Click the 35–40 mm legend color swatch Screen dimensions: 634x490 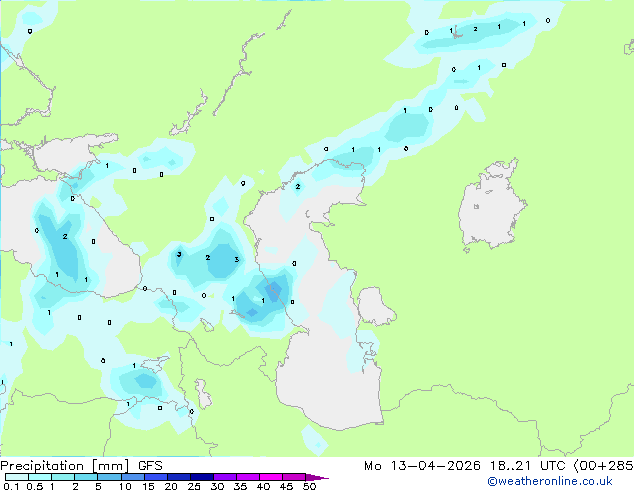248,477
